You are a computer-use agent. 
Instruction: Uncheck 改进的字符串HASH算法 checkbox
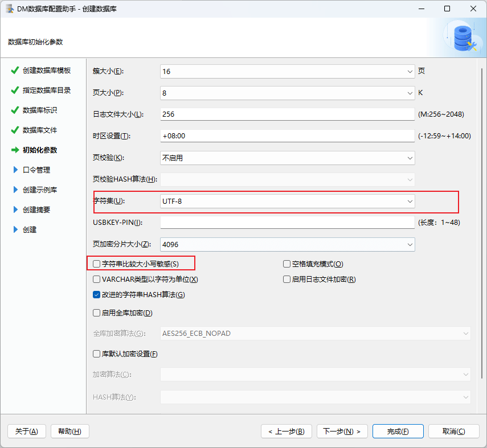(x=97, y=295)
